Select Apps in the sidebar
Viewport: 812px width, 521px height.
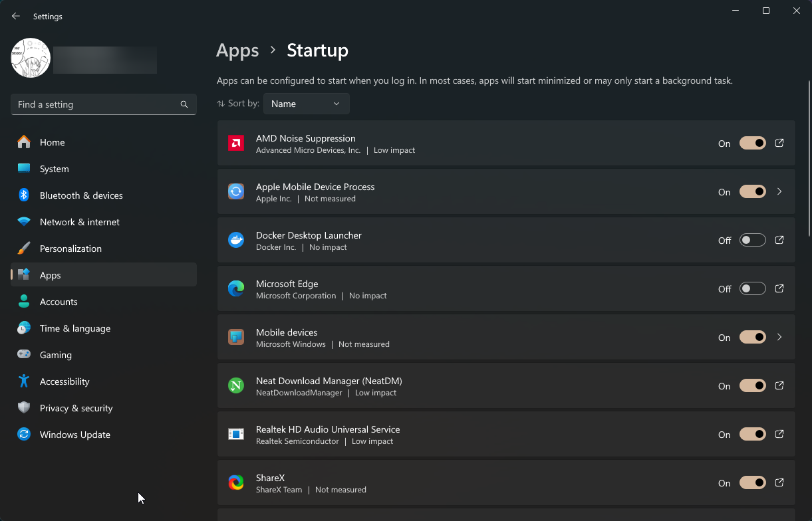(104, 275)
